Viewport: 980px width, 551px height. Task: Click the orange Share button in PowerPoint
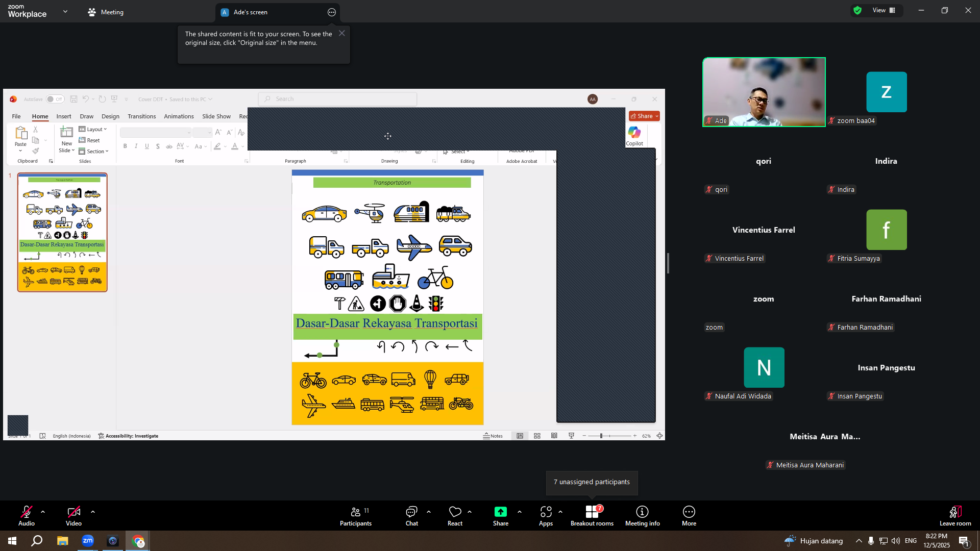(x=644, y=116)
